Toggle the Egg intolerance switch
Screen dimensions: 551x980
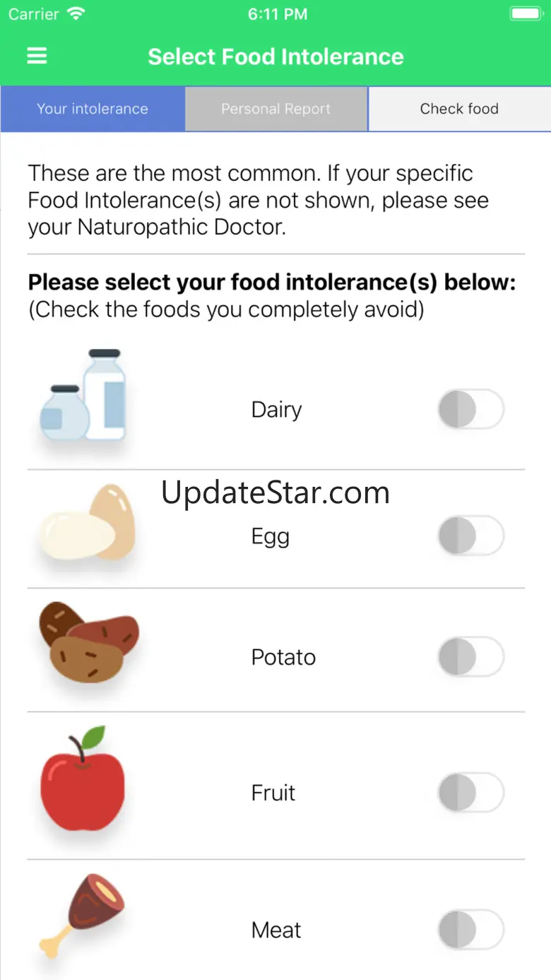point(470,536)
